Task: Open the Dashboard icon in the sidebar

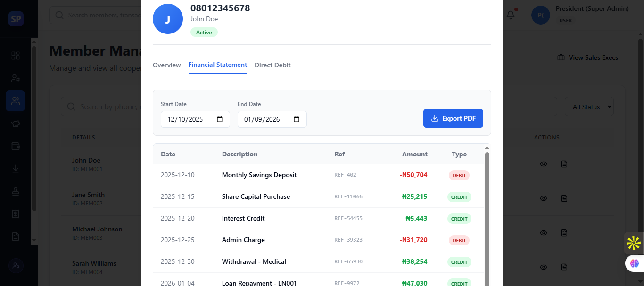Action: (x=16, y=56)
